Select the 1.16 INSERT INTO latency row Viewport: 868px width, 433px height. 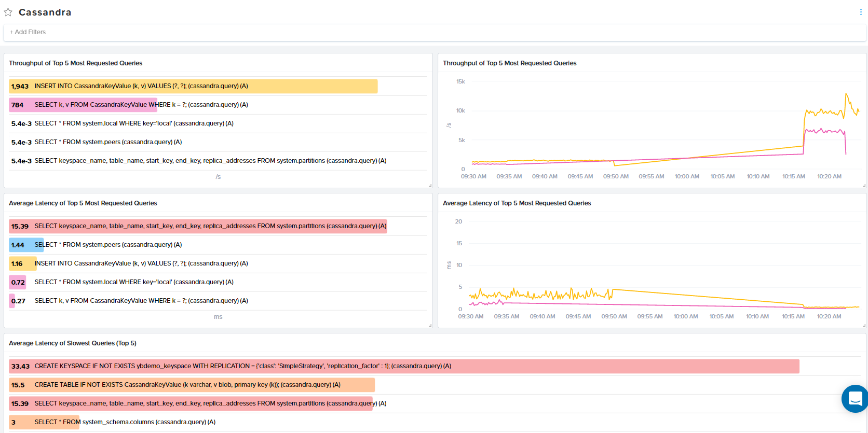pos(218,263)
